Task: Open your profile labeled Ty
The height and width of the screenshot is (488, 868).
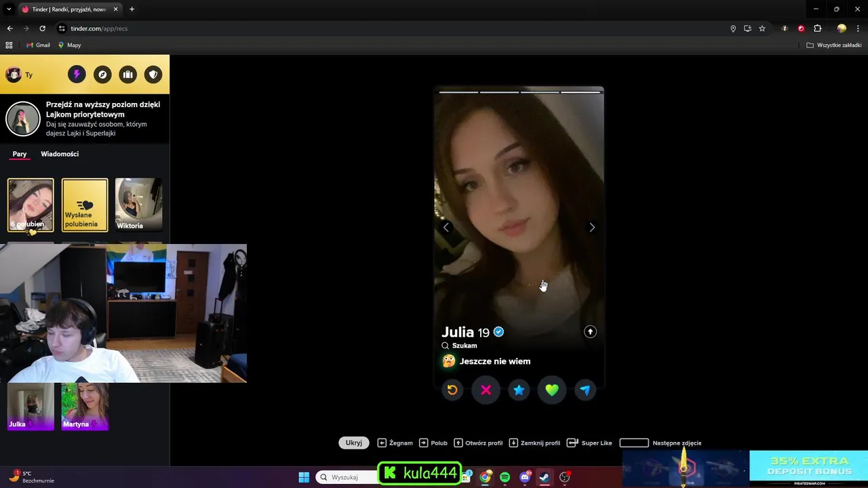Action: [x=19, y=75]
